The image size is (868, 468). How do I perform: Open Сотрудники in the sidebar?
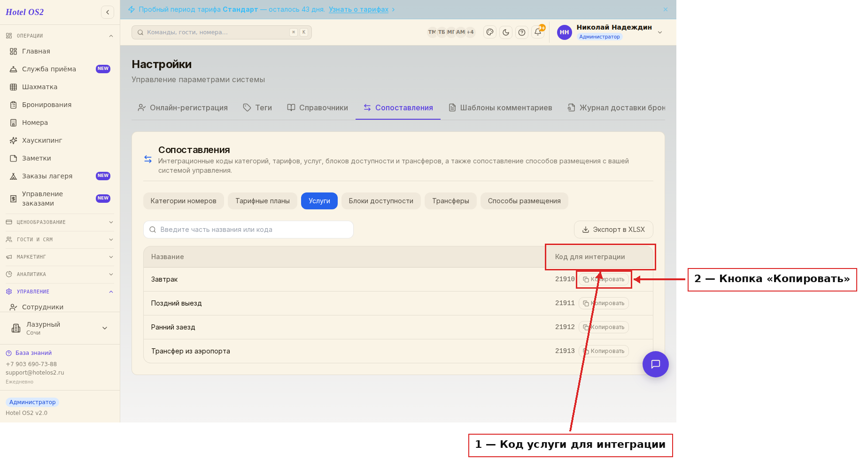[x=60, y=307]
